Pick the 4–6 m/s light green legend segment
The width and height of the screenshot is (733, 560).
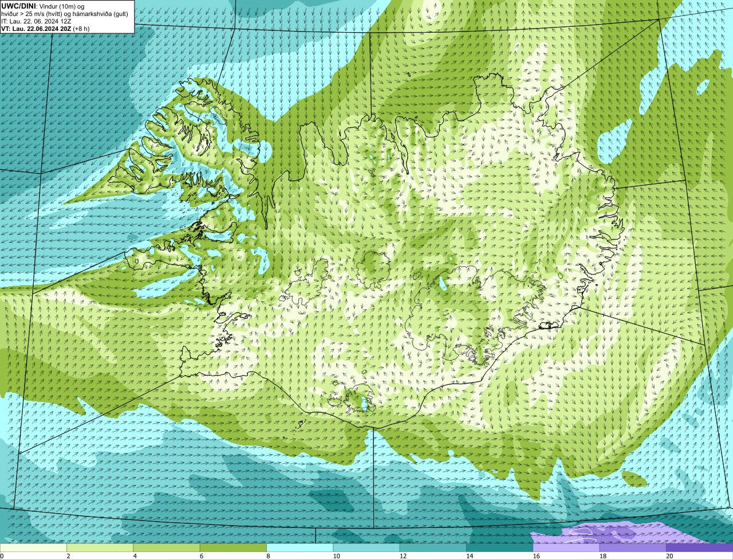pyautogui.click(x=167, y=548)
